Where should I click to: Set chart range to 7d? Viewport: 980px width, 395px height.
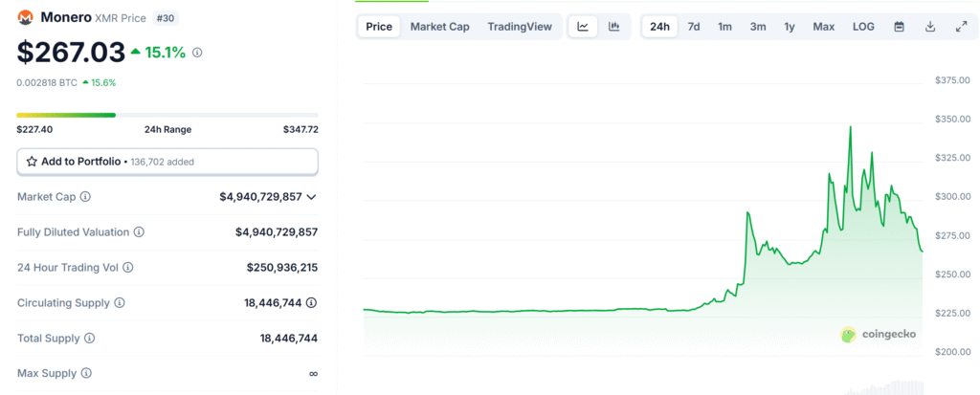(694, 27)
